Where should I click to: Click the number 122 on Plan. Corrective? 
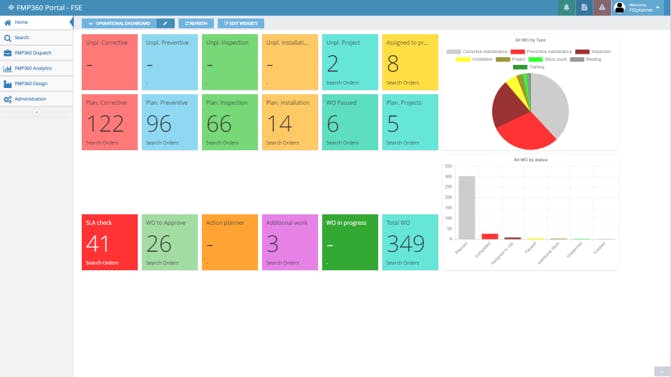tap(105, 124)
